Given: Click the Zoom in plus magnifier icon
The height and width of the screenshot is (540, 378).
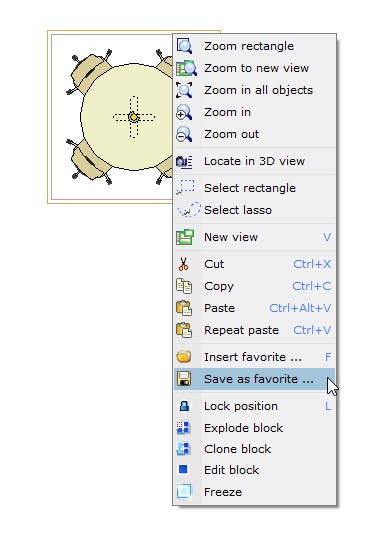Looking at the screenshot, I should click(185, 112).
